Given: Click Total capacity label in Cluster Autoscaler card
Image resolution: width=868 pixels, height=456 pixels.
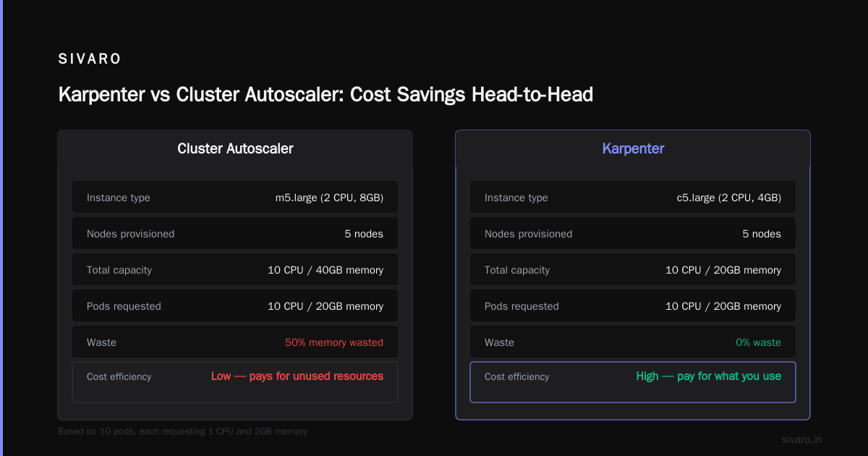Looking at the screenshot, I should click(119, 270).
